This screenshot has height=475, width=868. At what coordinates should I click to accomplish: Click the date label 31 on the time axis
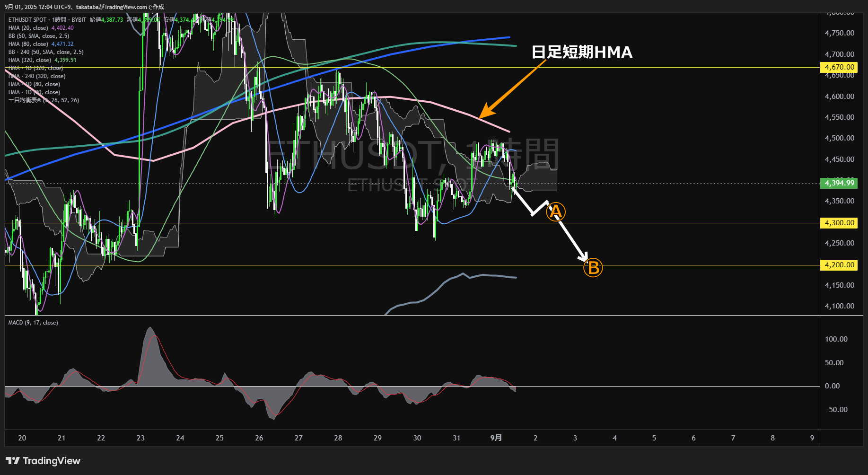(456, 438)
